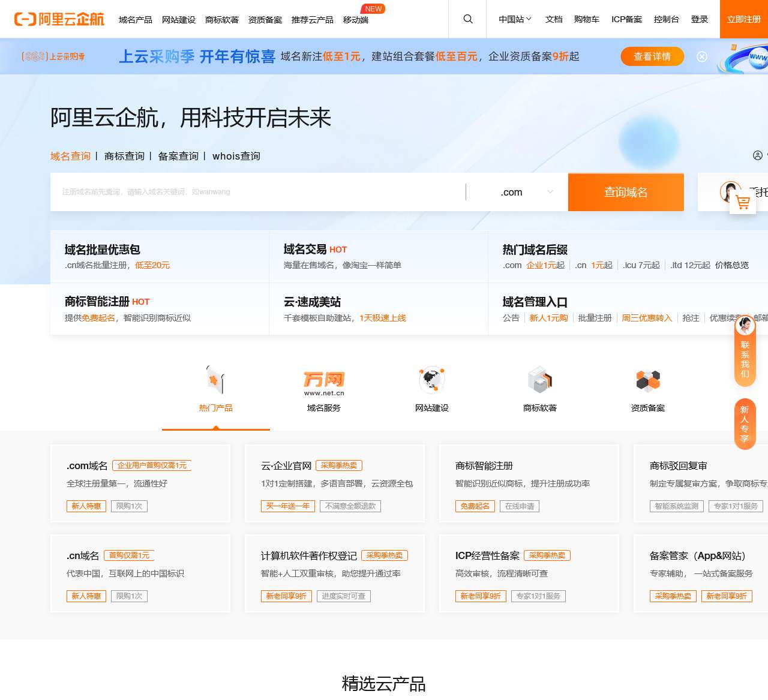Image resolution: width=768 pixels, height=700 pixels.
Task: Open the ICP经营性备案 product card
Action: [529, 573]
